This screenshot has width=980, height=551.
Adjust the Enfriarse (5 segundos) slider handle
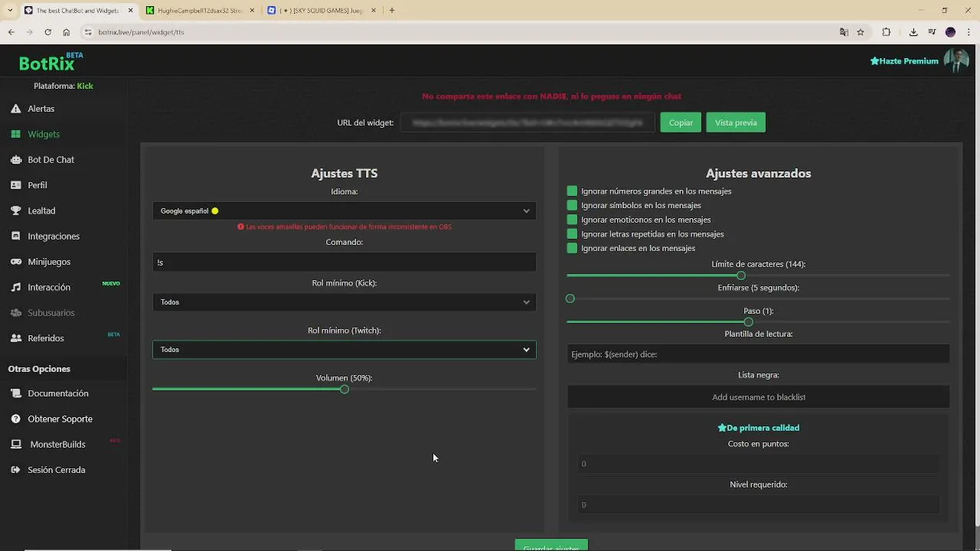[570, 298]
